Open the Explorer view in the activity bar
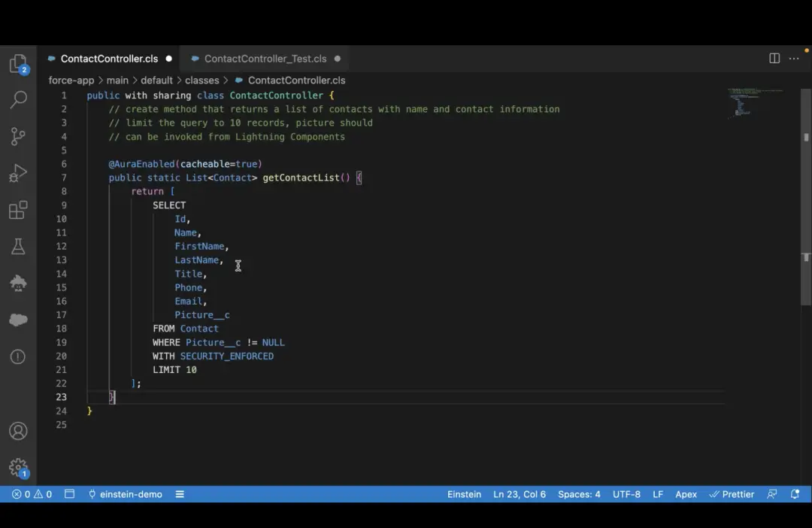 tap(18, 63)
